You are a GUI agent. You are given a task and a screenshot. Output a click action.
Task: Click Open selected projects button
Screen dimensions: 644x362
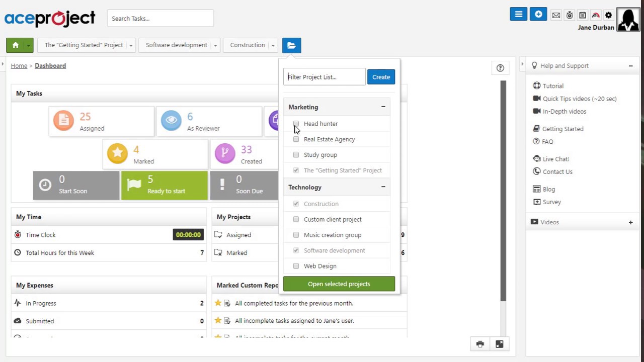339,284
